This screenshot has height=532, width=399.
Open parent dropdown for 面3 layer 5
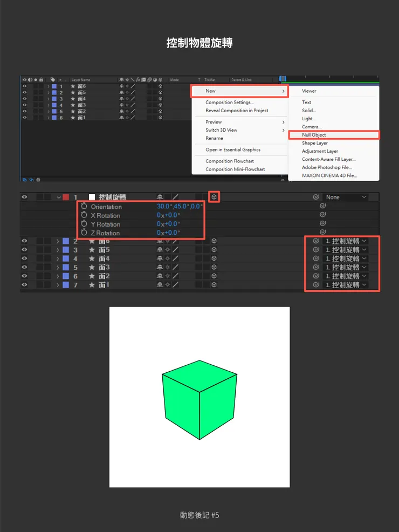click(346, 268)
